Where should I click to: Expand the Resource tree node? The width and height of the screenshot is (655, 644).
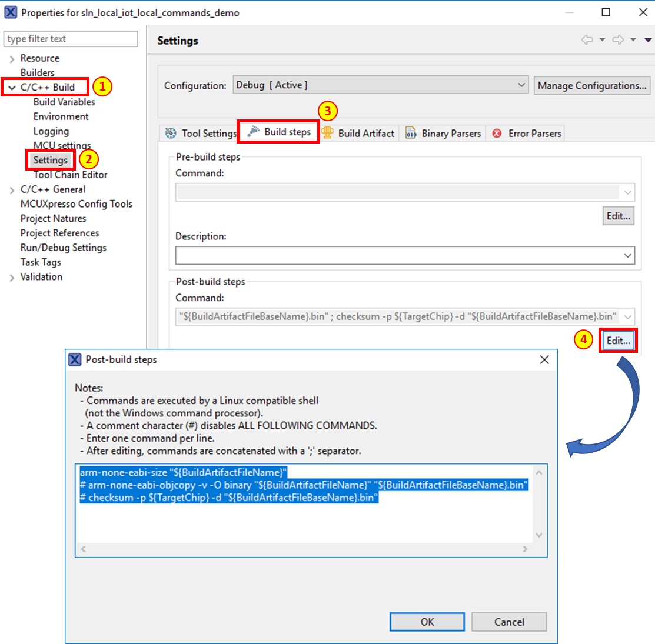click(12, 59)
